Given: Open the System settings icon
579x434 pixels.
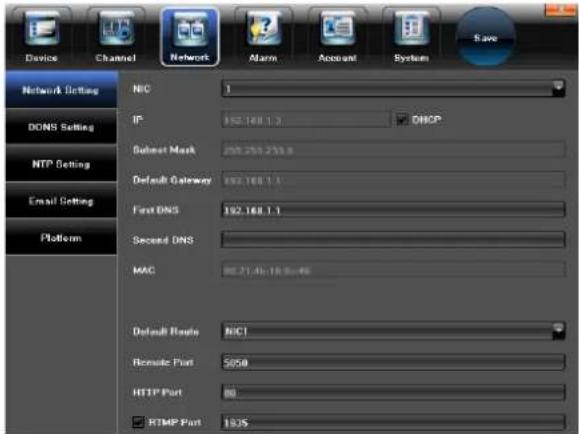Looking at the screenshot, I should click(411, 36).
